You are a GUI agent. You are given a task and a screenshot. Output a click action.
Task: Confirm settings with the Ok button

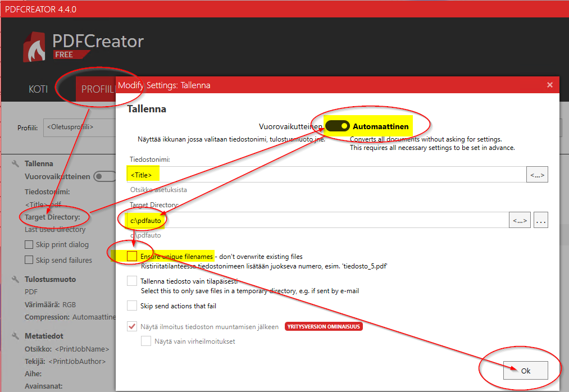(525, 371)
